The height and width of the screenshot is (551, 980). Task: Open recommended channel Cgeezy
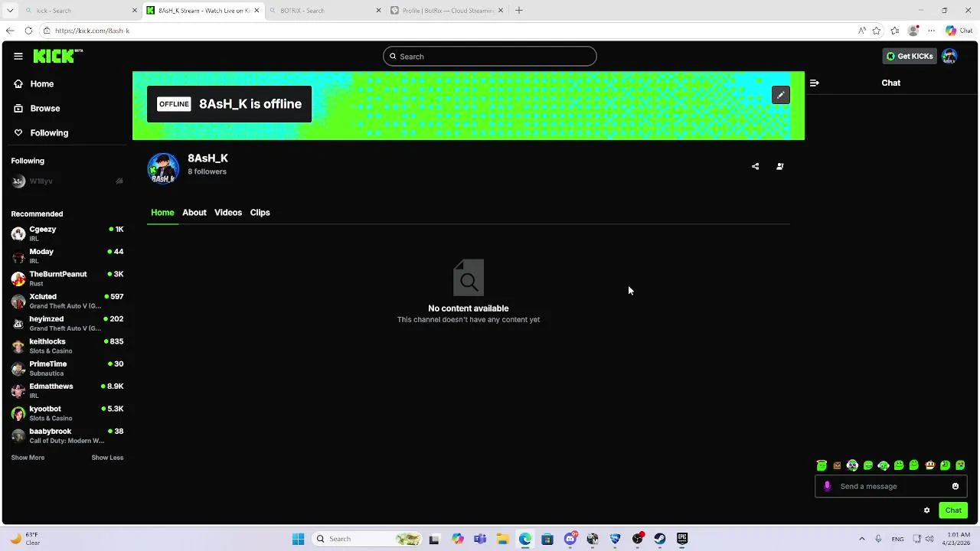point(67,233)
